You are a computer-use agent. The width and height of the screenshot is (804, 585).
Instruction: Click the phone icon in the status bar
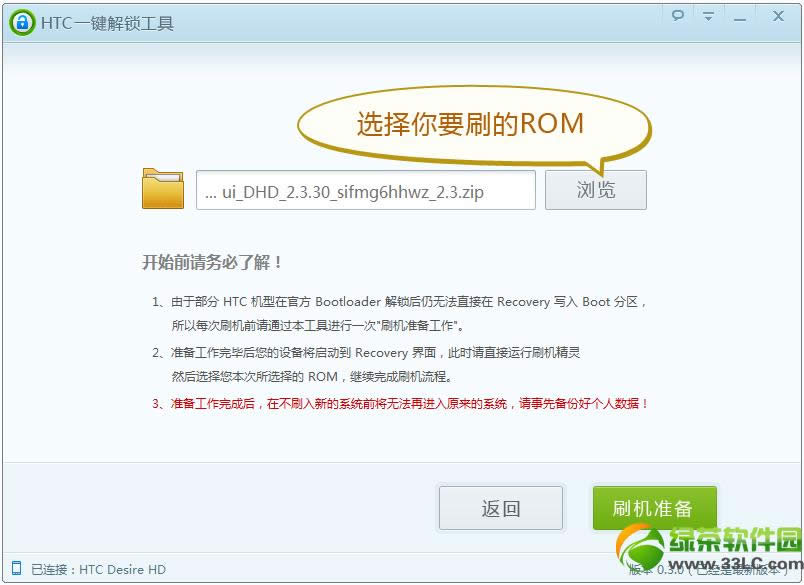coord(16,568)
